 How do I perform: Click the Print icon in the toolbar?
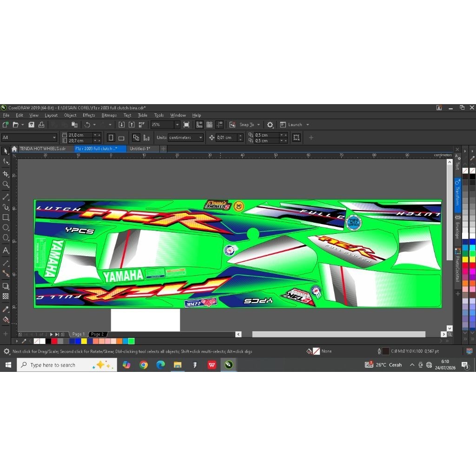(x=41, y=125)
